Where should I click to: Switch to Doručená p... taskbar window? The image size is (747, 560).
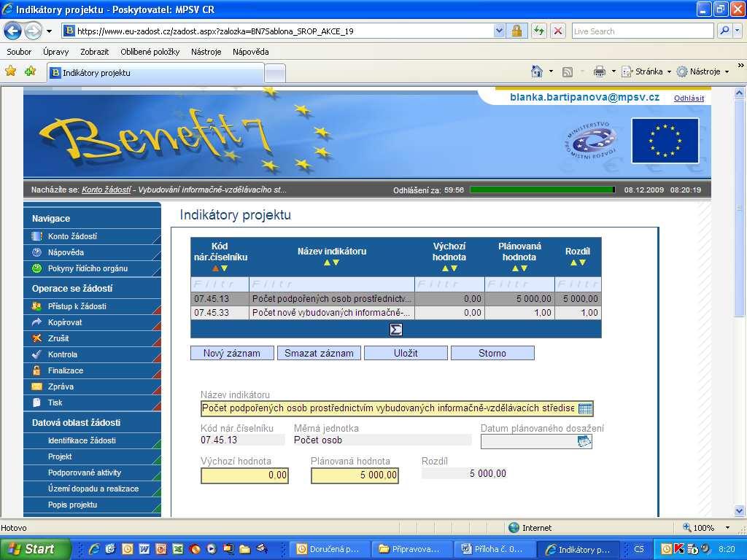pos(328,549)
